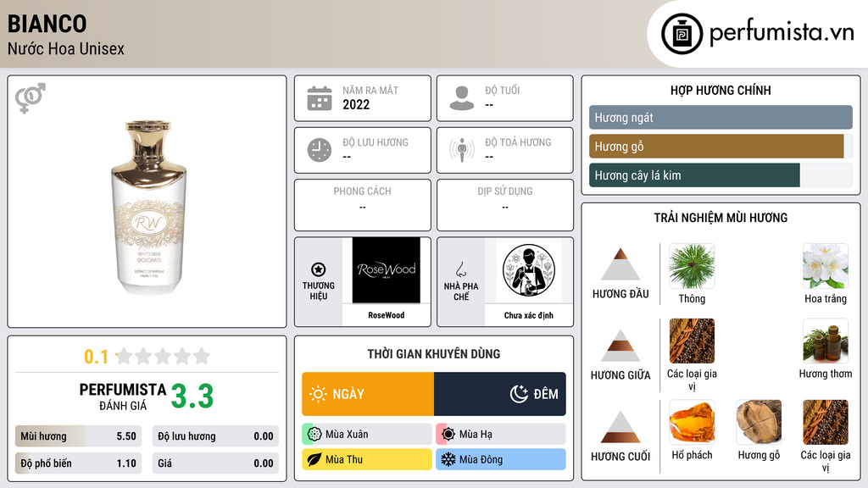The height and width of the screenshot is (488, 868).
Task: Click the sillage person icon for Độ toả hương
Action: [x=462, y=150]
